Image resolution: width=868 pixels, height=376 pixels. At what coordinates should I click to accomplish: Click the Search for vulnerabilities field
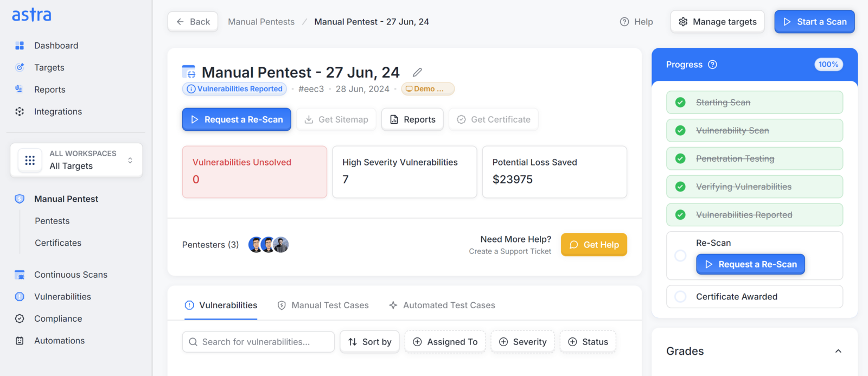pos(258,342)
